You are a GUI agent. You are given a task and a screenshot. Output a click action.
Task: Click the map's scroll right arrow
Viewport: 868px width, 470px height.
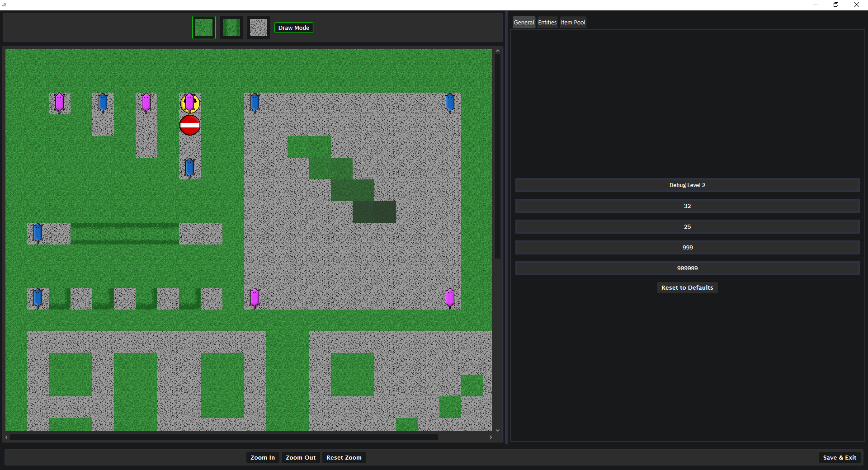point(491,437)
